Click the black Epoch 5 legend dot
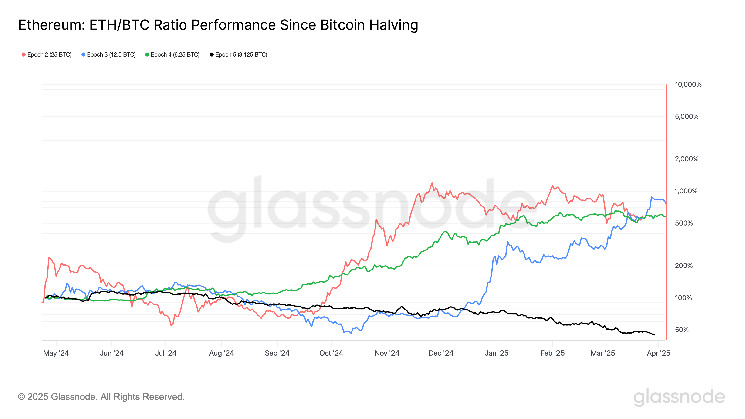Viewport: 745px width, 419px height. tap(212, 53)
